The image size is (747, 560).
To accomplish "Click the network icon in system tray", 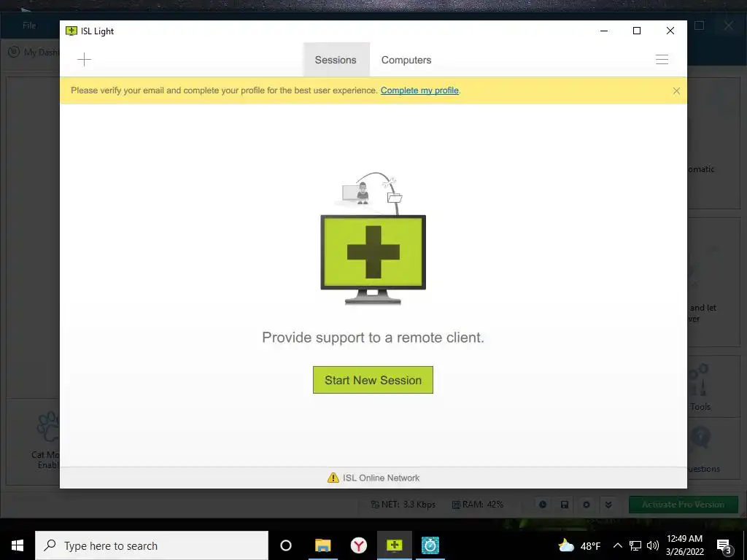I will [x=635, y=545].
